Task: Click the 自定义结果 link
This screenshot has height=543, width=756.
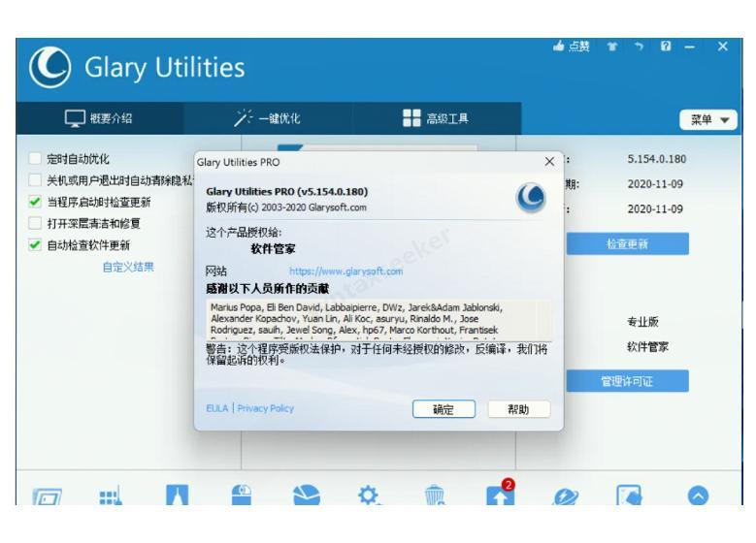Action: click(x=128, y=267)
